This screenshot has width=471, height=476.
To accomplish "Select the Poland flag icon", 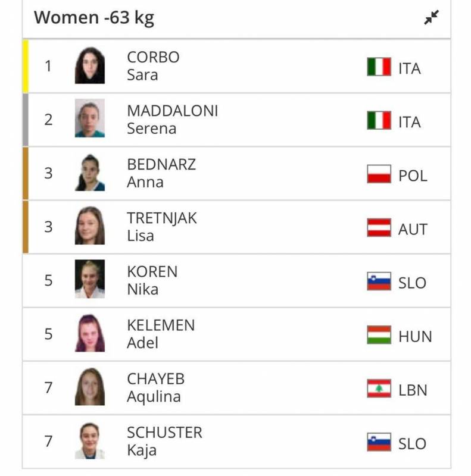I will coord(379,174).
